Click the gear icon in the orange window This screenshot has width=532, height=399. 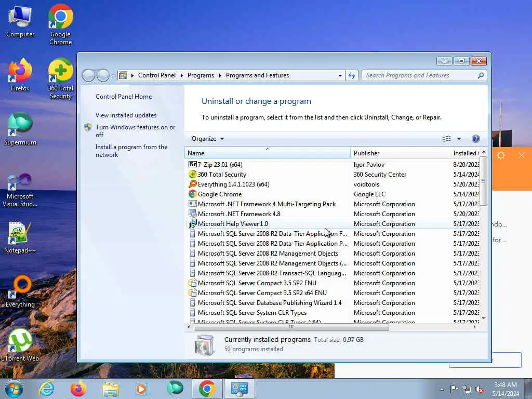501,155
